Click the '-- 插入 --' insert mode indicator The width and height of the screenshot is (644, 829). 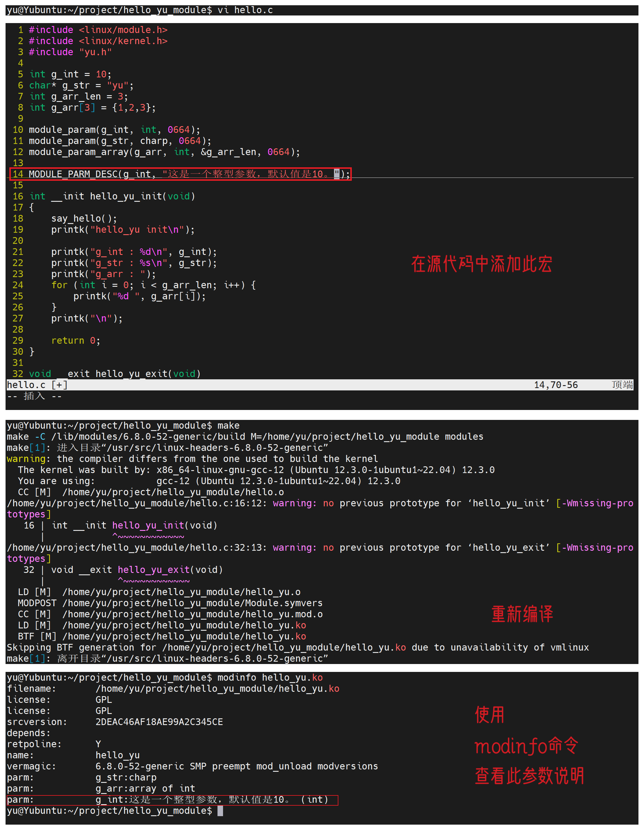pyautogui.click(x=34, y=396)
